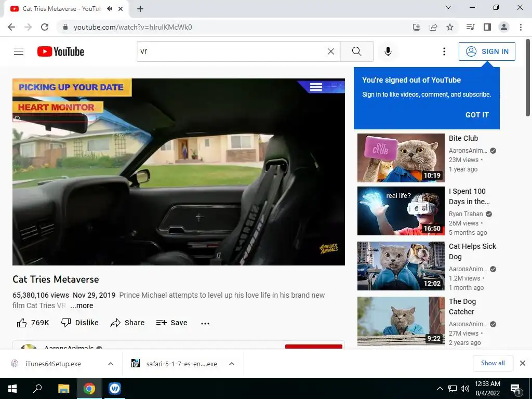Show hidden tray icons chevron

440,389
